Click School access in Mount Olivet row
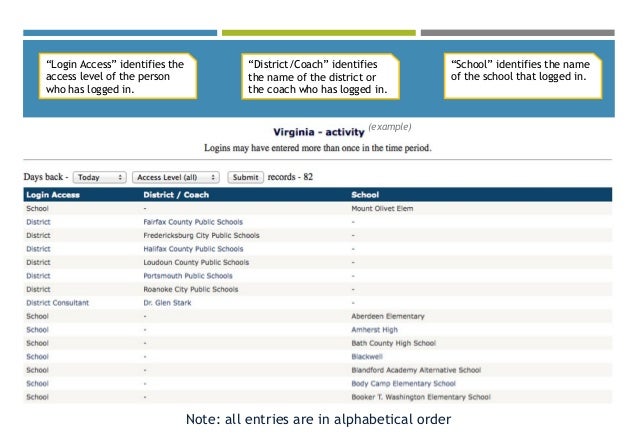This screenshot has height=447, width=638. point(37,209)
